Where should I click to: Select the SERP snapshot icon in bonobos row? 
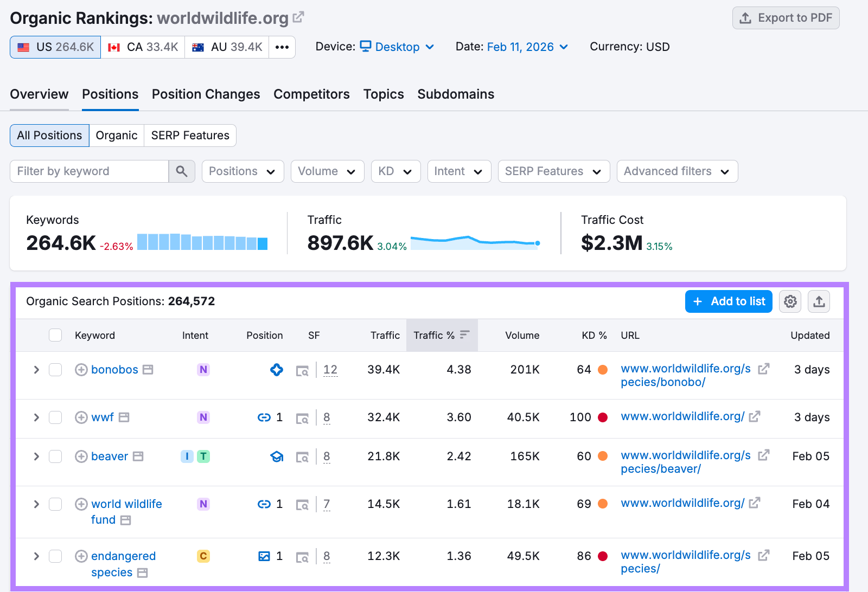[303, 370]
